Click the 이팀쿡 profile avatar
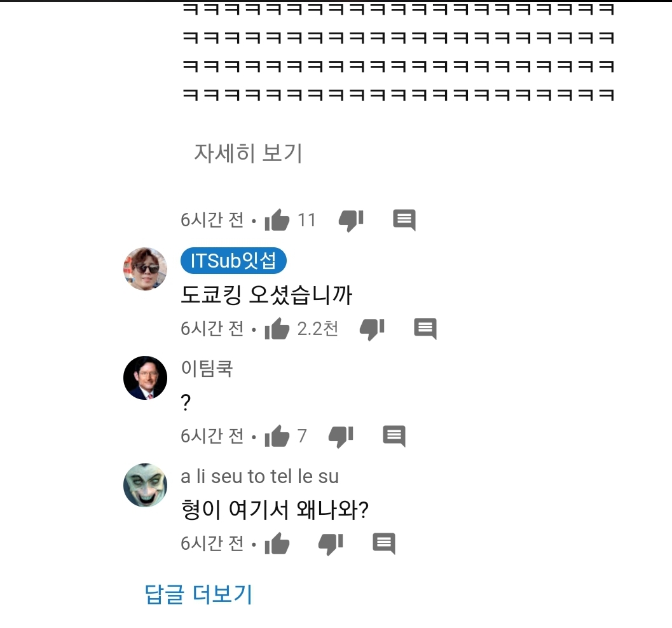This screenshot has width=672, height=628. 145,378
